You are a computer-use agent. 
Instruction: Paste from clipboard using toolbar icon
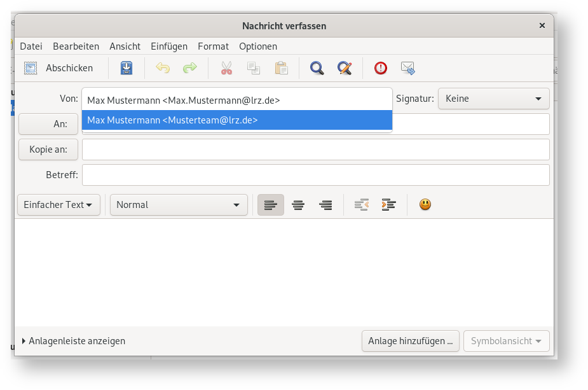[x=281, y=68]
